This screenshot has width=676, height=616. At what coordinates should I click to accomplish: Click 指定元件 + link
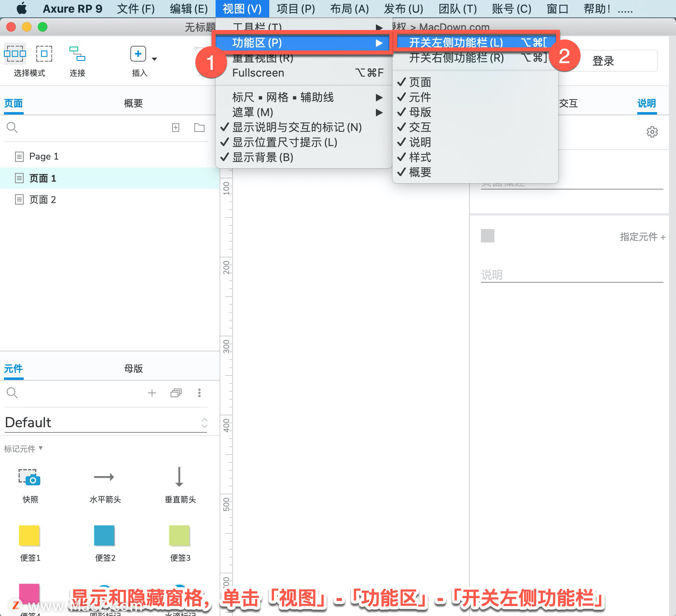click(642, 237)
